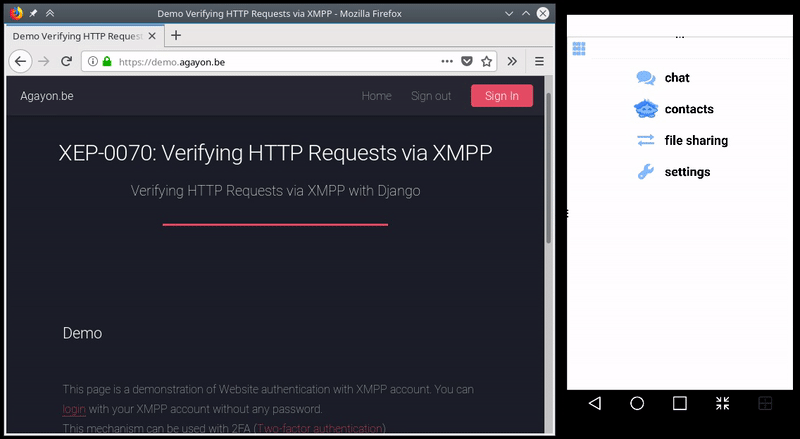
Task: Open Firefox hamburger menu
Action: [539, 61]
